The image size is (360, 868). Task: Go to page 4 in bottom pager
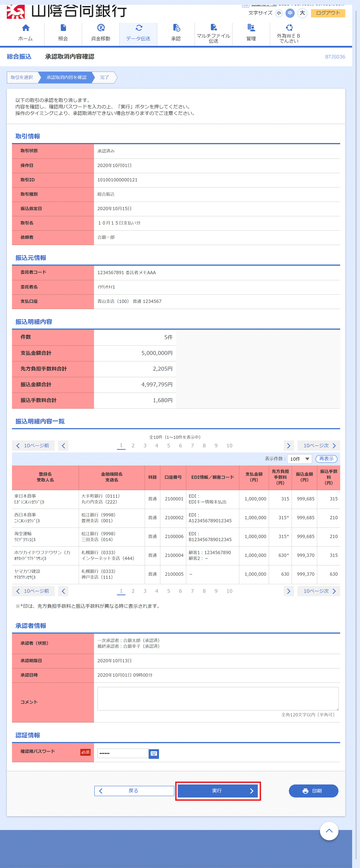point(156,591)
